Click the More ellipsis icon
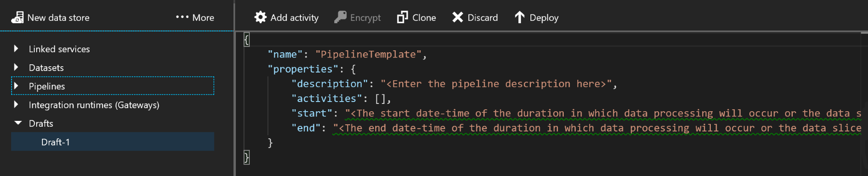The height and width of the screenshot is (176, 868). [182, 17]
